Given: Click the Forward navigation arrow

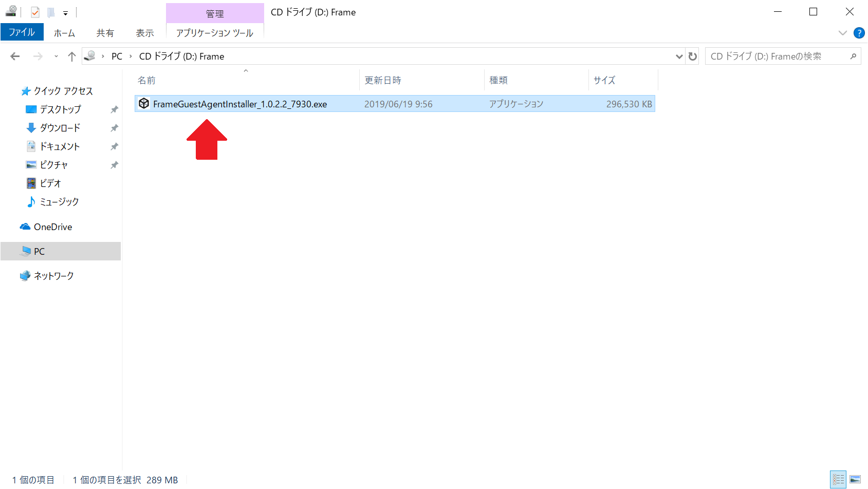Looking at the screenshot, I should [38, 57].
